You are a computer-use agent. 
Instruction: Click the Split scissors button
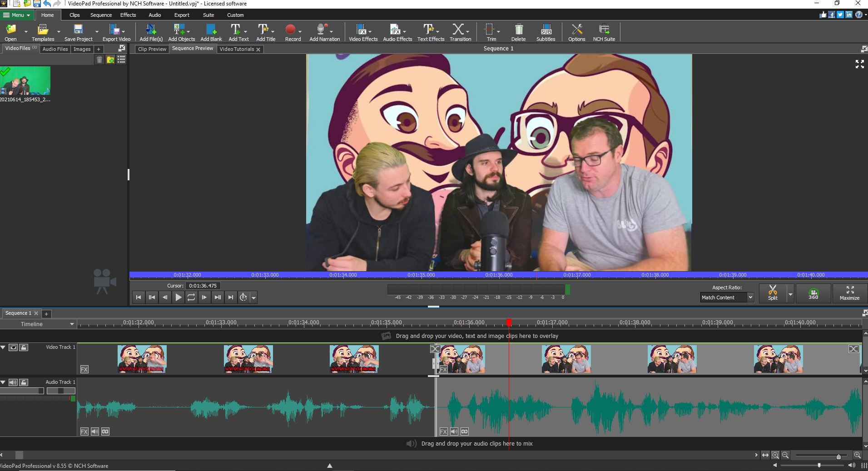point(773,293)
